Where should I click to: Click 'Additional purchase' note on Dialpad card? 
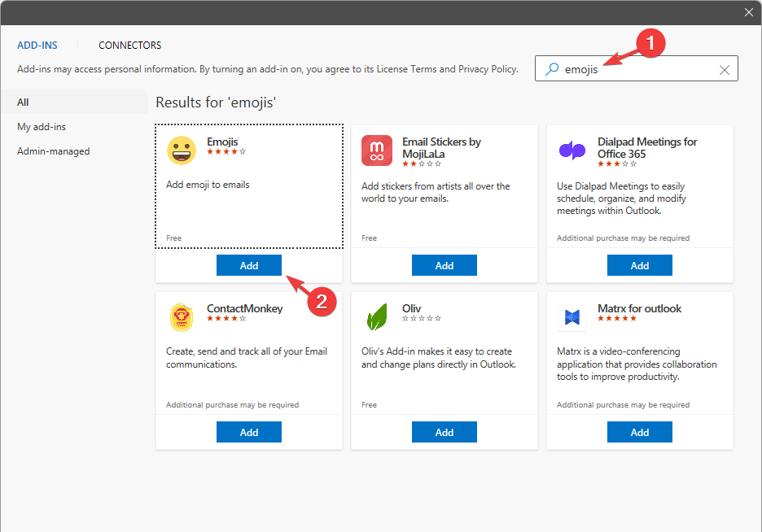point(623,238)
